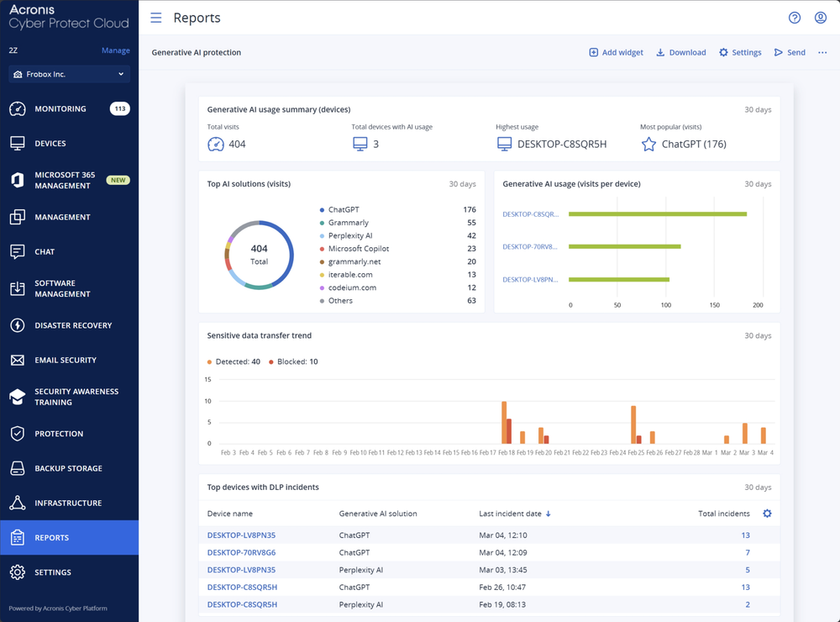
Task: Click the account profile icon top right
Action: [x=822, y=17]
